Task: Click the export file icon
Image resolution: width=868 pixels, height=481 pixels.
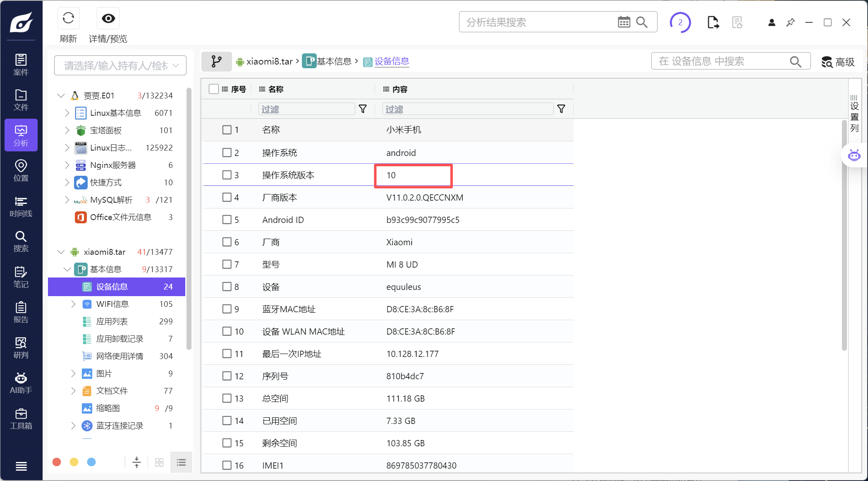Action: click(x=713, y=22)
